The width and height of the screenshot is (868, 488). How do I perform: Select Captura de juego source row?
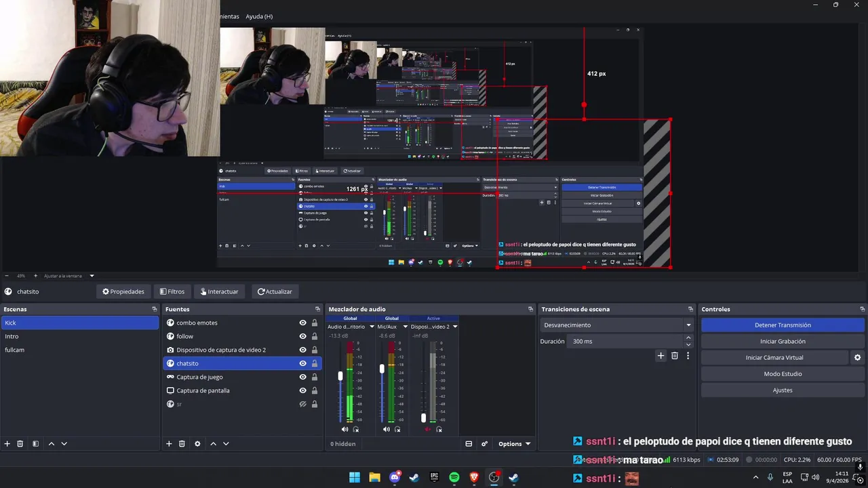[x=242, y=377]
